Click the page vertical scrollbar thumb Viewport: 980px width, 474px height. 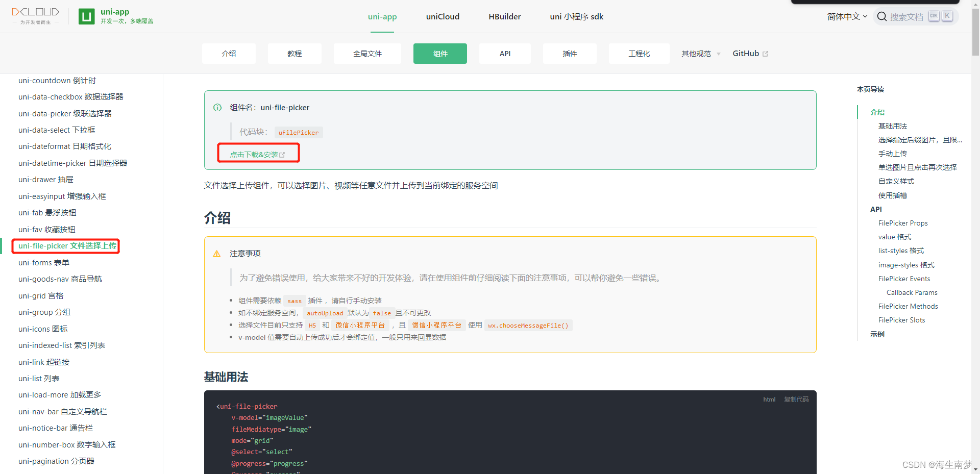975,32
